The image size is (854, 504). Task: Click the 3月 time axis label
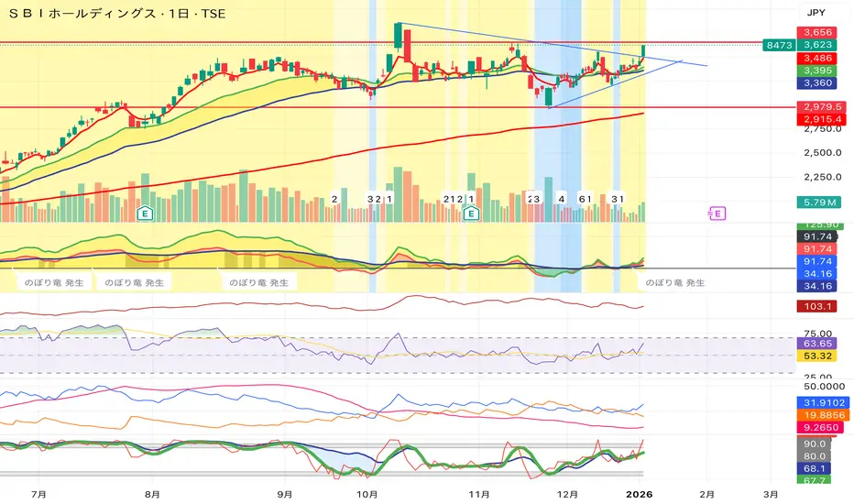click(x=770, y=494)
